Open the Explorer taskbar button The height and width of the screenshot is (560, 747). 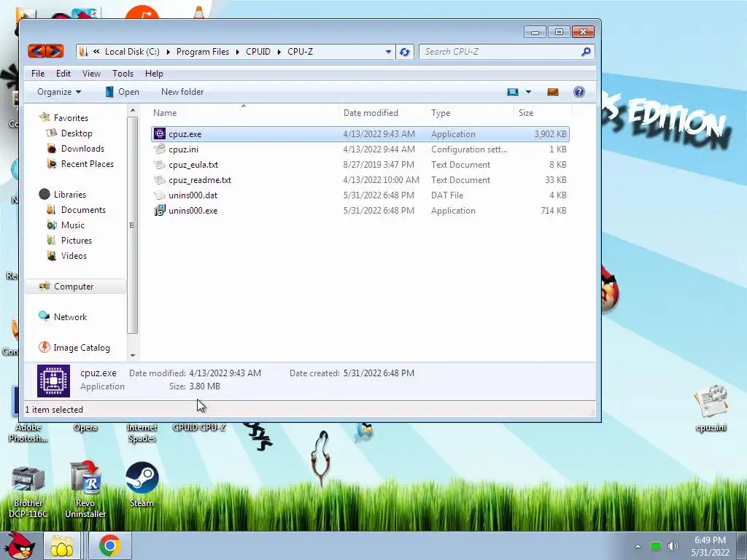62,546
